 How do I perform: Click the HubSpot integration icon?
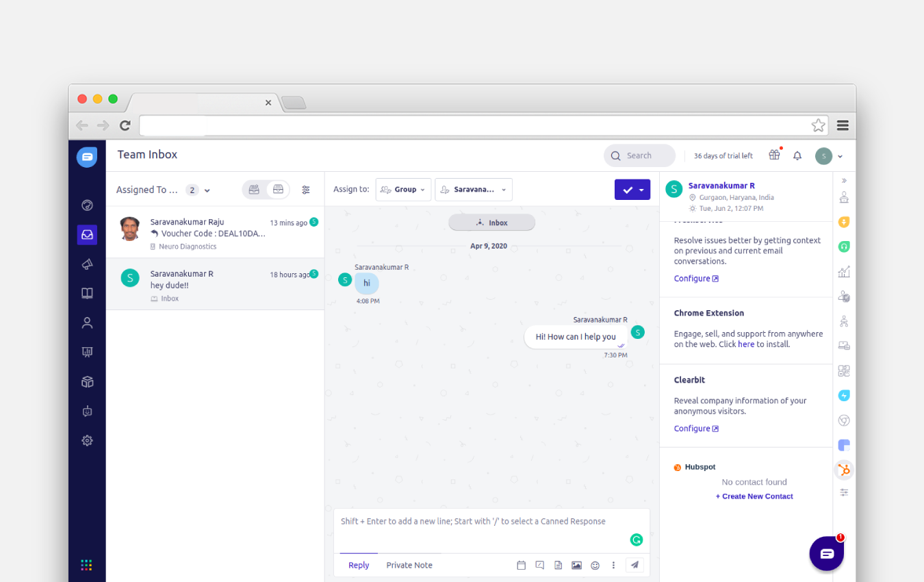pos(844,470)
